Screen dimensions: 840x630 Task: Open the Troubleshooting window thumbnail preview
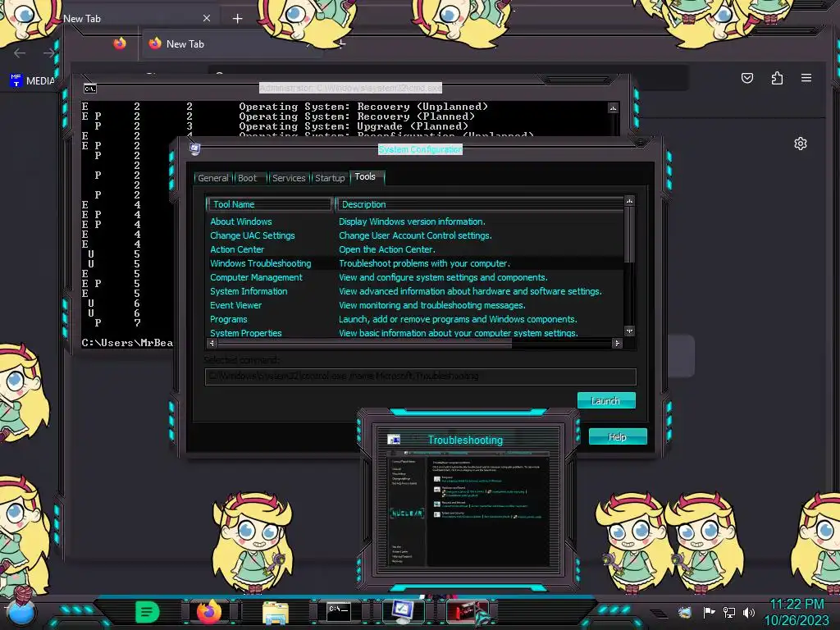coord(467,509)
